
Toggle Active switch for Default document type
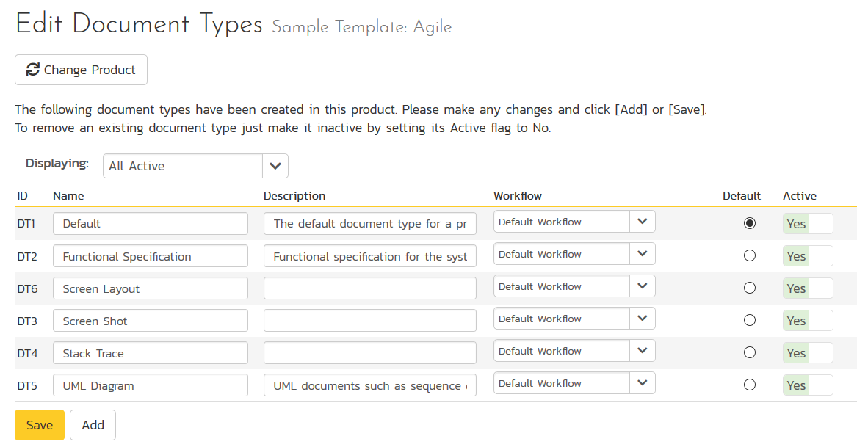click(808, 224)
